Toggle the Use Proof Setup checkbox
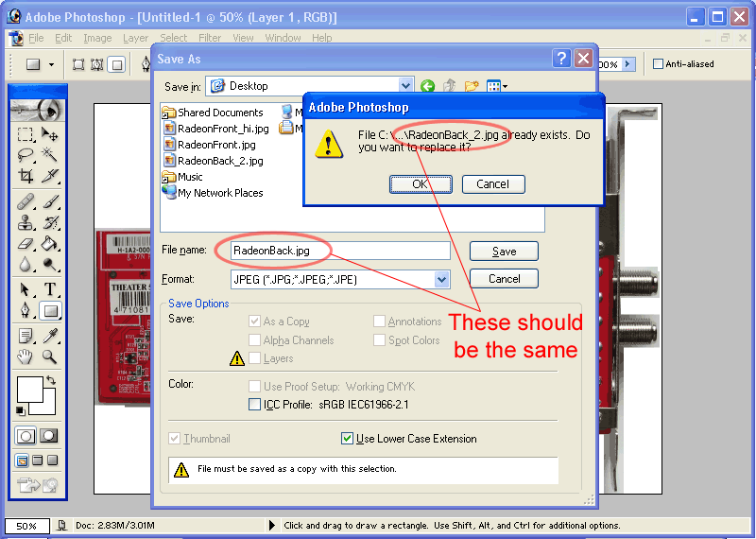Screen dimensions: 756x539 254,386
